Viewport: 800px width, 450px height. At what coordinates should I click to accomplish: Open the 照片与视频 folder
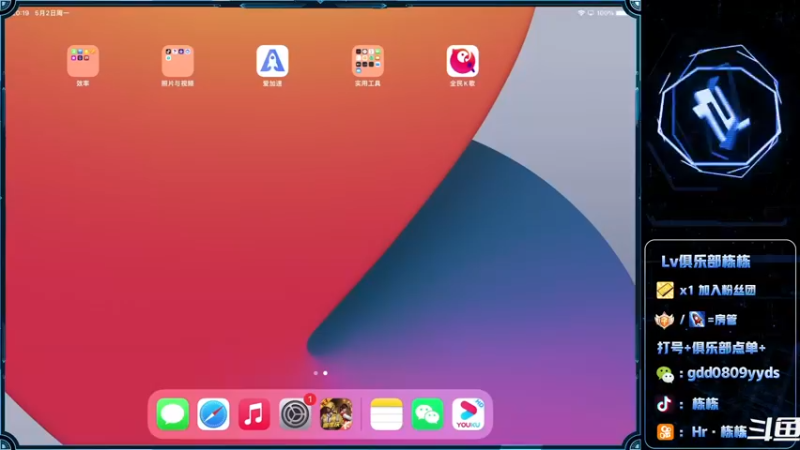pyautogui.click(x=178, y=61)
